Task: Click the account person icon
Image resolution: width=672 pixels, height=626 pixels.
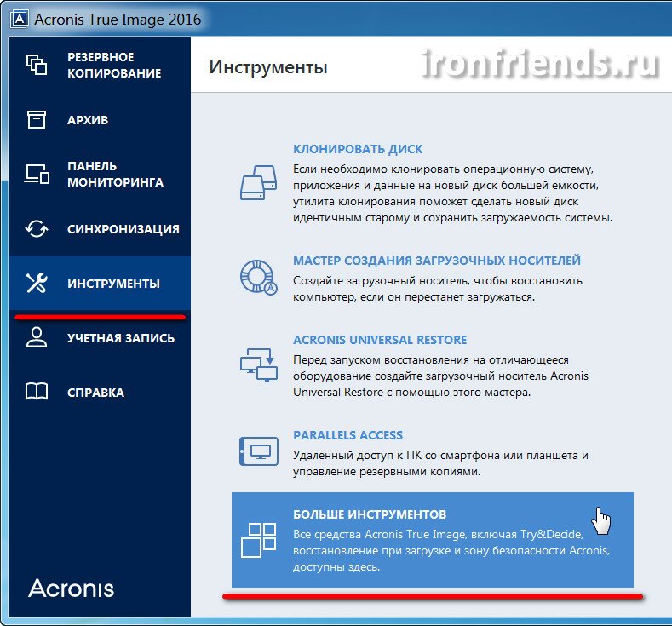Action: point(37,338)
